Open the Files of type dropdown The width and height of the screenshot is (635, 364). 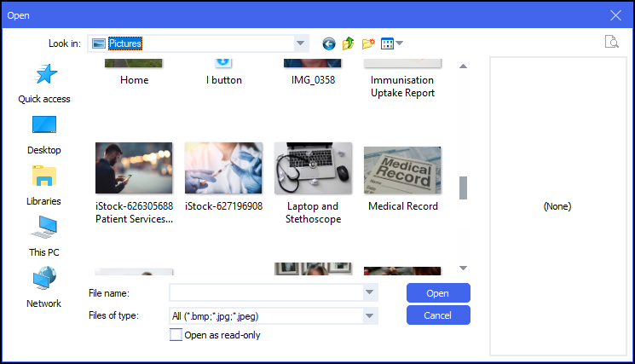coord(370,315)
